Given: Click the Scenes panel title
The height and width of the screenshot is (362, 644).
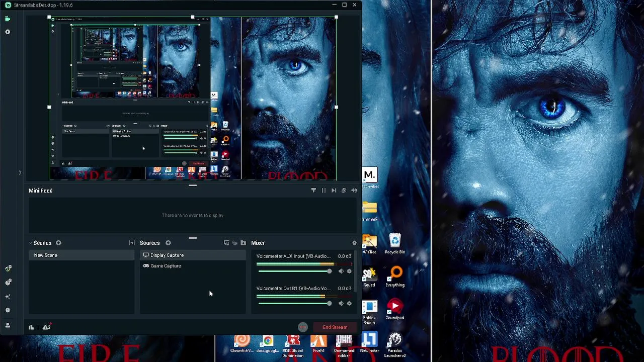Looking at the screenshot, I should pyautogui.click(x=43, y=243).
